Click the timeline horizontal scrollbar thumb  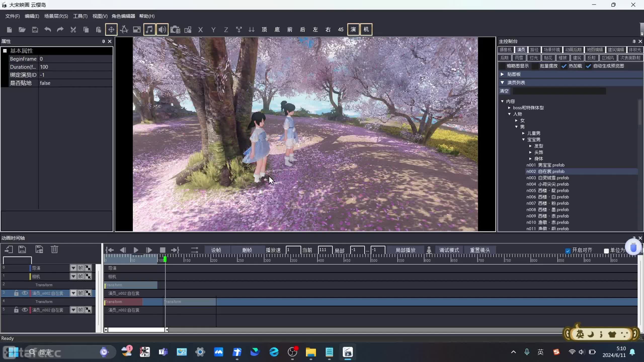click(x=136, y=330)
